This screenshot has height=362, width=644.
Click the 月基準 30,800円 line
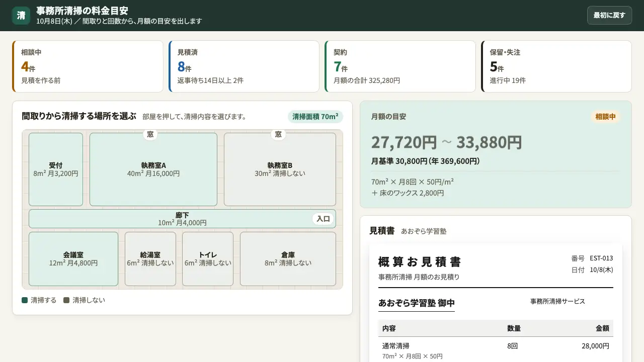click(425, 161)
